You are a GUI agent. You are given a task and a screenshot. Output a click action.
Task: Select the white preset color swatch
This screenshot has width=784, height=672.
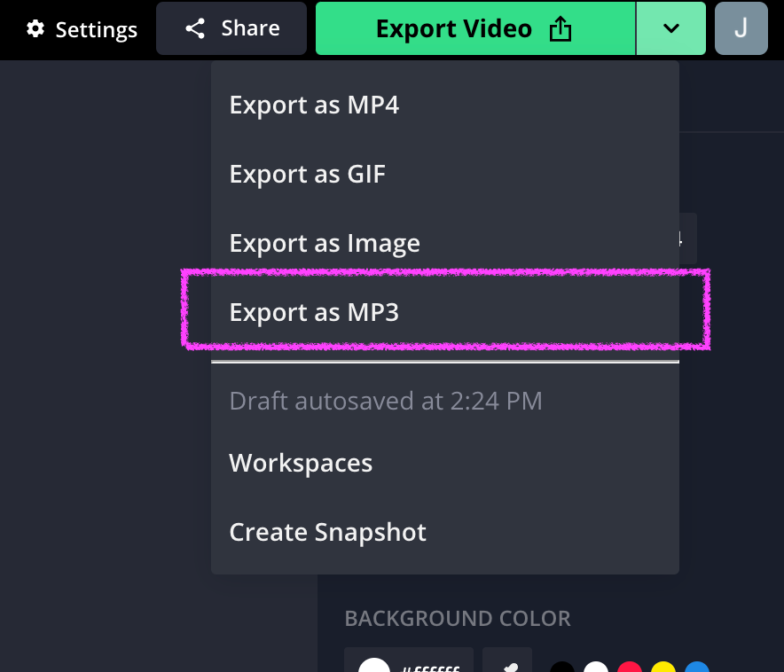(x=596, y=667)
